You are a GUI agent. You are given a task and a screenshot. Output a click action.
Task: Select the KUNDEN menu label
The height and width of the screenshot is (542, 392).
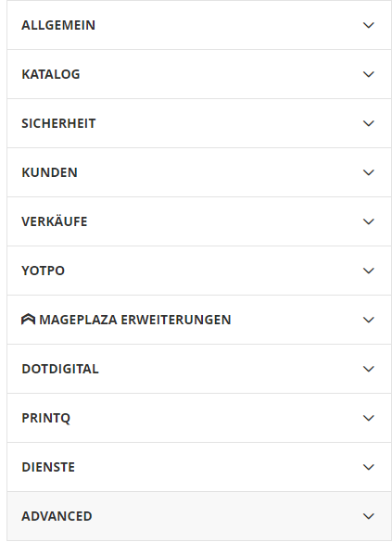tap(49, 172)
